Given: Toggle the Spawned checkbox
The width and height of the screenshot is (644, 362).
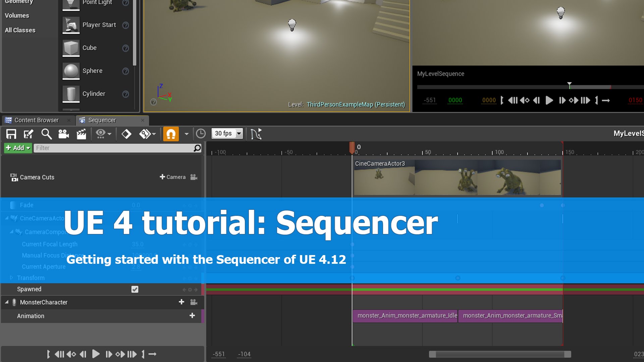Looking at the screenshot, I should pos(135,289).
